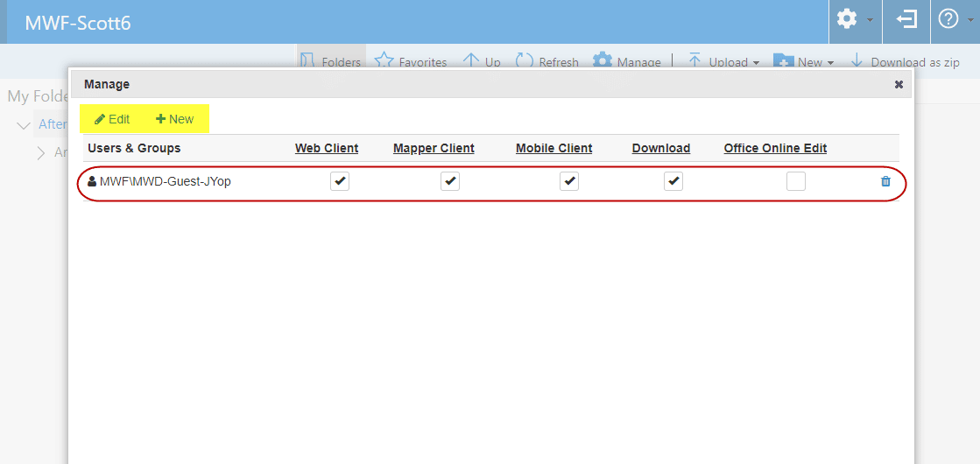
Task: Click the settings gear icon in header
Action: 847,19
